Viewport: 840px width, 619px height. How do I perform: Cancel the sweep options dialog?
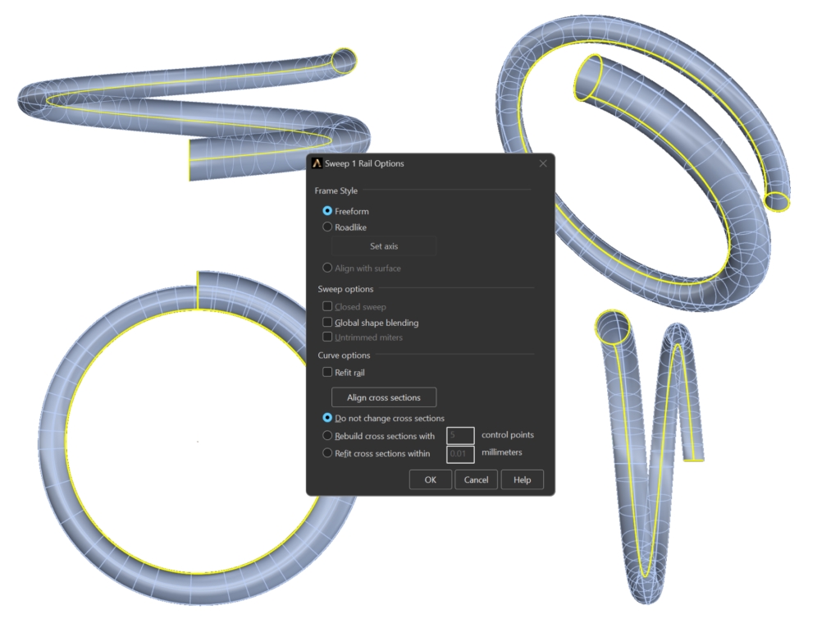pyautogui.click(x=476, y=479)
